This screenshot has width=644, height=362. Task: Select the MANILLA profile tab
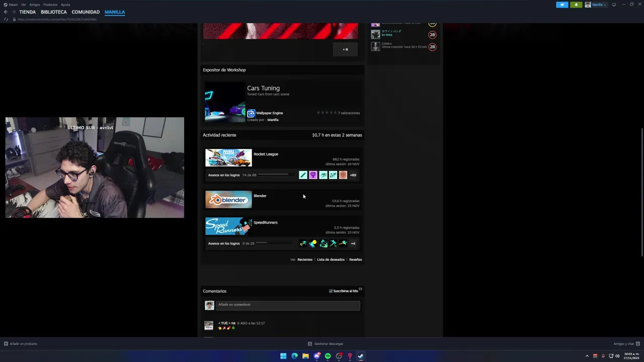(115, 12)
